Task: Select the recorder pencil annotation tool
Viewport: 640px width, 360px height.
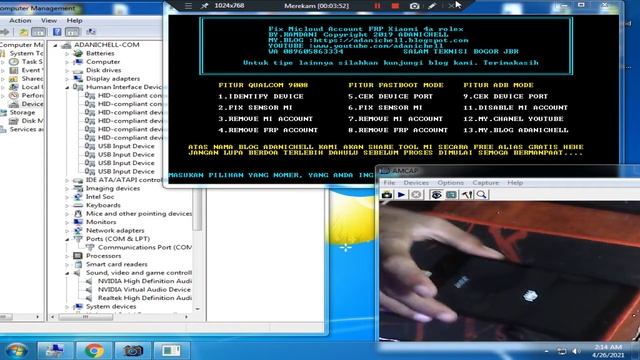Action: [x=432, y=6]
